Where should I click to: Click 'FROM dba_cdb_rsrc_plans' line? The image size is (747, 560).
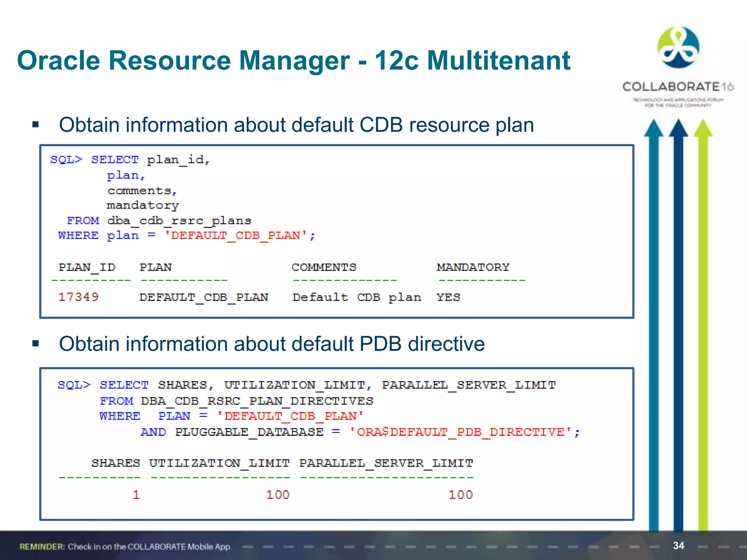pyautogui.click(x=159, y=221)
